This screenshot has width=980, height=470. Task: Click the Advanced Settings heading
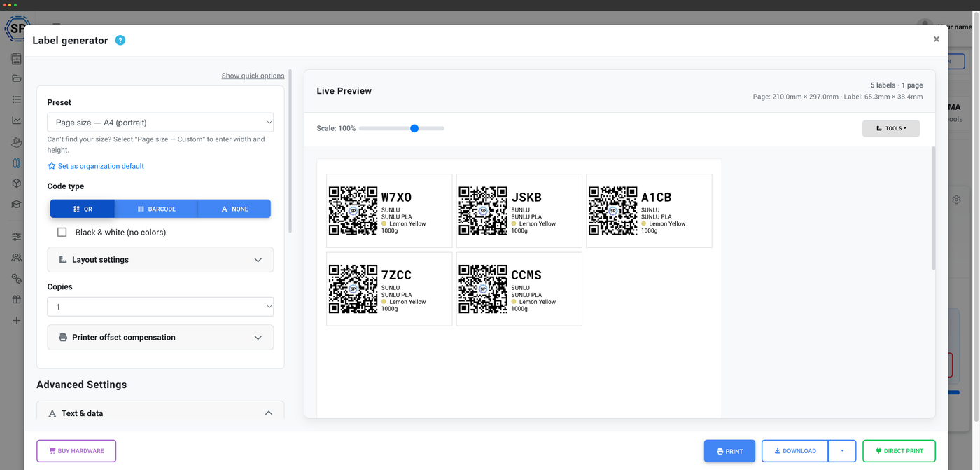coord(82,385)
